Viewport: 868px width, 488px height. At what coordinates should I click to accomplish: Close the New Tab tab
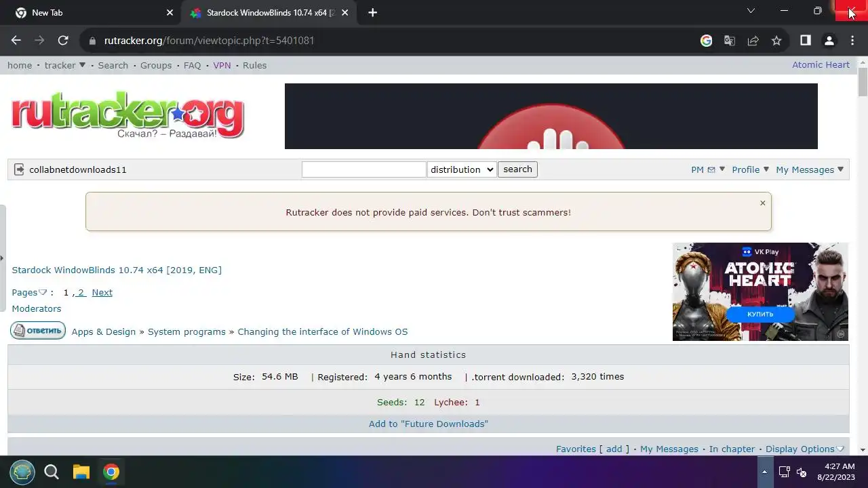click(x=170, y=13)
